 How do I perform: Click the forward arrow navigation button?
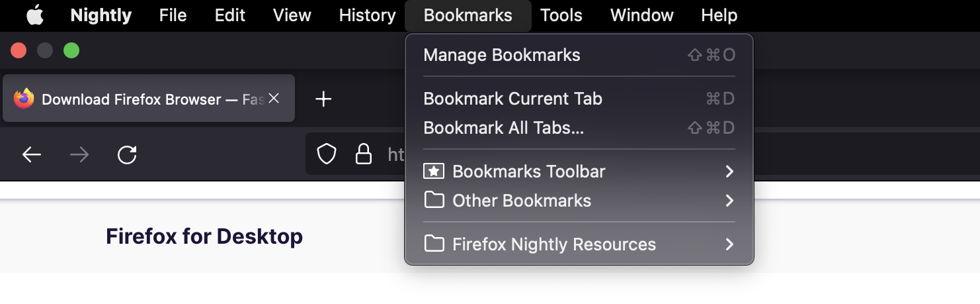tap(79, 155)
